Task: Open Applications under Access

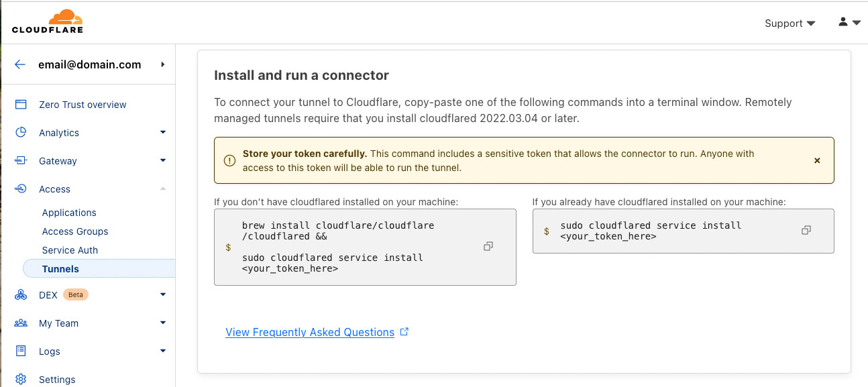Action: pos(69,213)
